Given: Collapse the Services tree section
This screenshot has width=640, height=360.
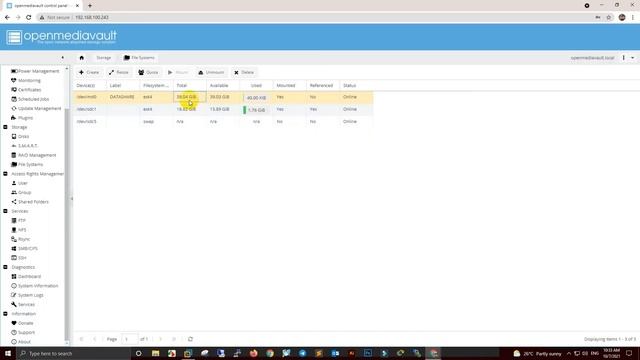Looking at the screenshot, I should click(x=5, y=211).
